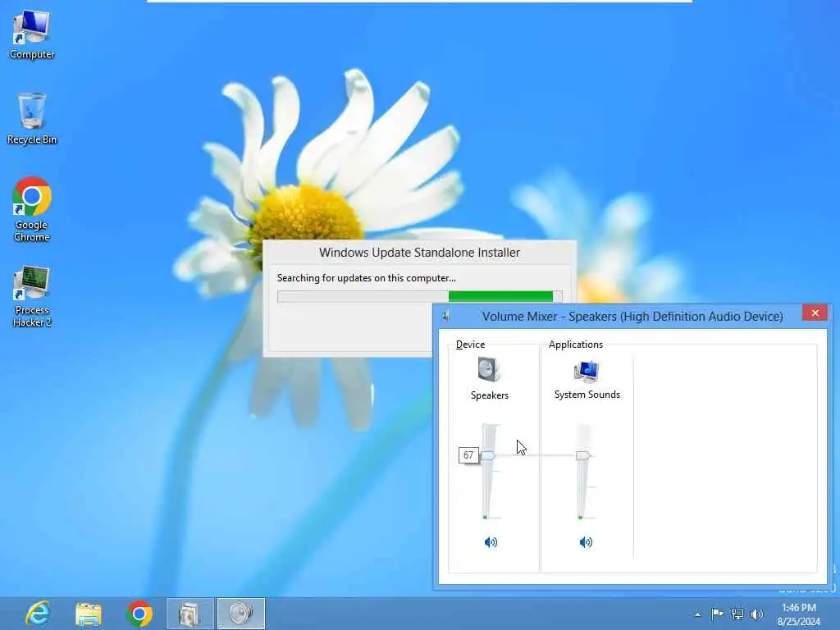Image resolution: width=840 pixels, height=630 pixels.
Task: Click the volume speaker tray icon
Action: click(x=756, y=614)
